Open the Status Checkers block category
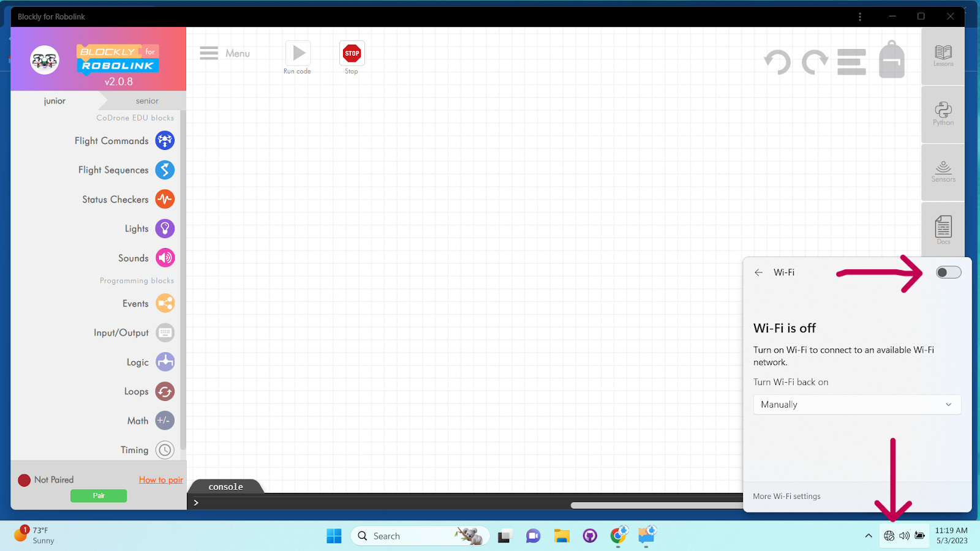 coord(128,200)
